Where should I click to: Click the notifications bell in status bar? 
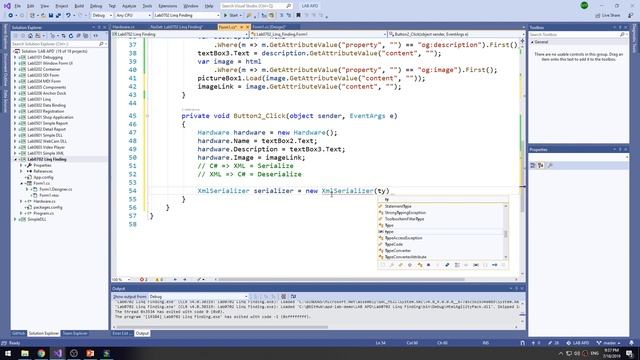[x=631, y=343]
